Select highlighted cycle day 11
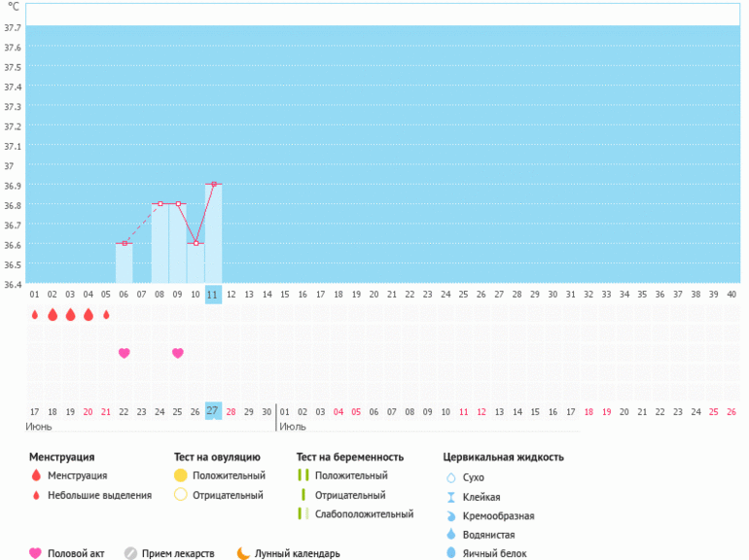Image resolution: width=749 pixels, height=560 pixels. (213, 295)
